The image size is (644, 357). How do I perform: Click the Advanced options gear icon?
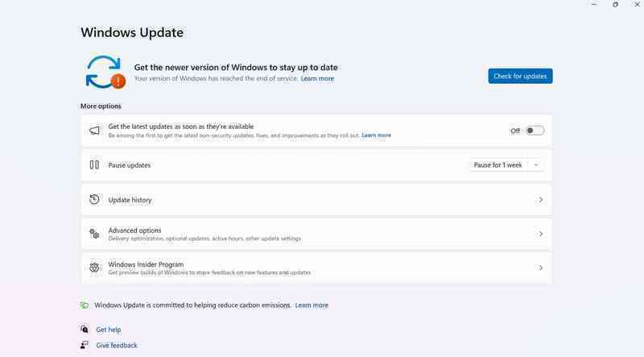click(x=94, y=234)
